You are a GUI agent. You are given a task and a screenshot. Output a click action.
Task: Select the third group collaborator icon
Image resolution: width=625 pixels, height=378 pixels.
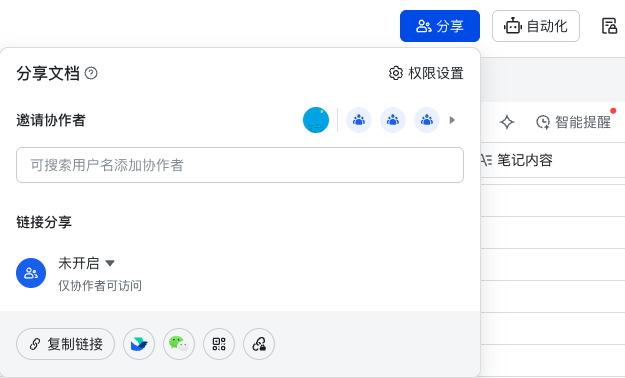[426, 120]
